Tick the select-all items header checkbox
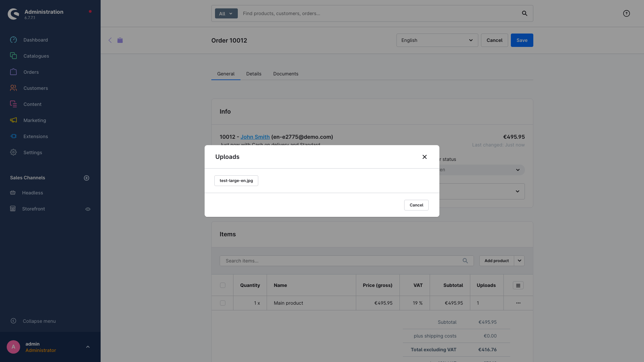Viewport: 644px width, 362px height. [x=223, y=285]
